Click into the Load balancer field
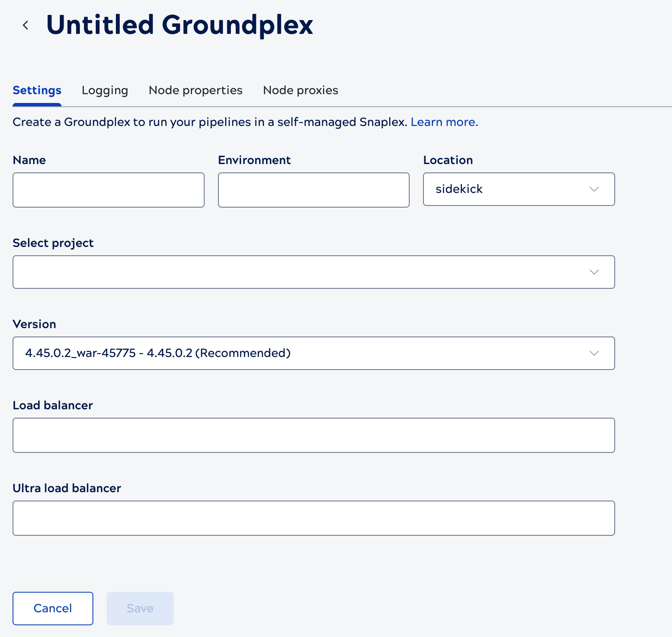The width and height of the screenshot is (672, 637). 313,435
